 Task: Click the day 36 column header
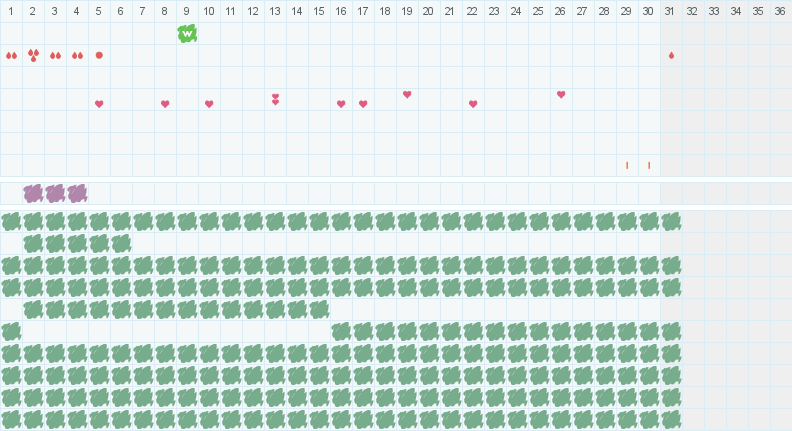click(780, 11)
